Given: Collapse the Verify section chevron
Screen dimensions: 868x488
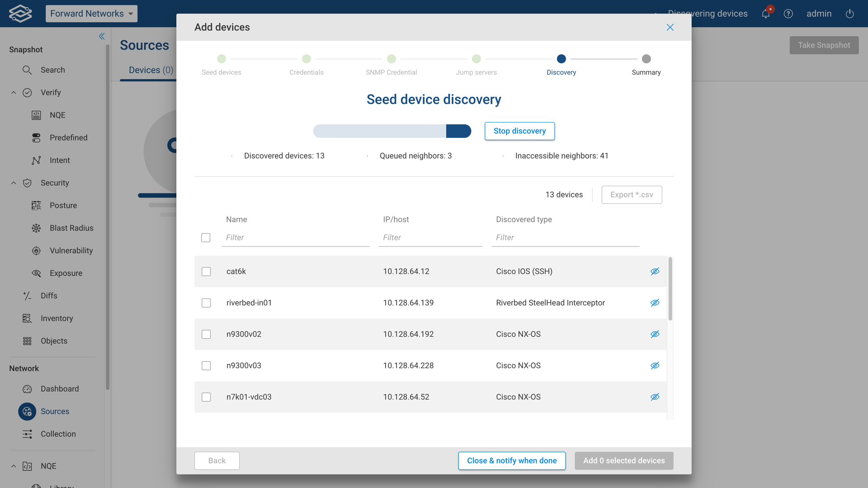Looking at the screenshot, I should coord(14,93).
